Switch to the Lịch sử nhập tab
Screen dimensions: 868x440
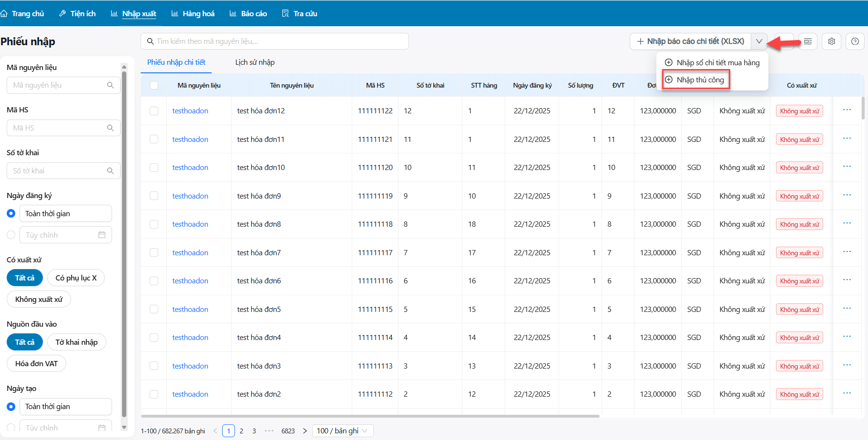[x=255, y=62]
